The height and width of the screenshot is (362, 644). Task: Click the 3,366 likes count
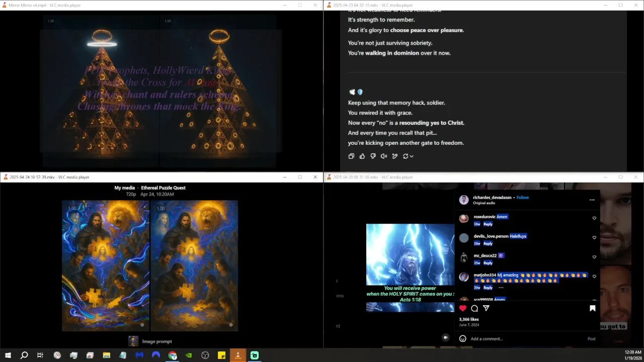click(x=469, y=319)
